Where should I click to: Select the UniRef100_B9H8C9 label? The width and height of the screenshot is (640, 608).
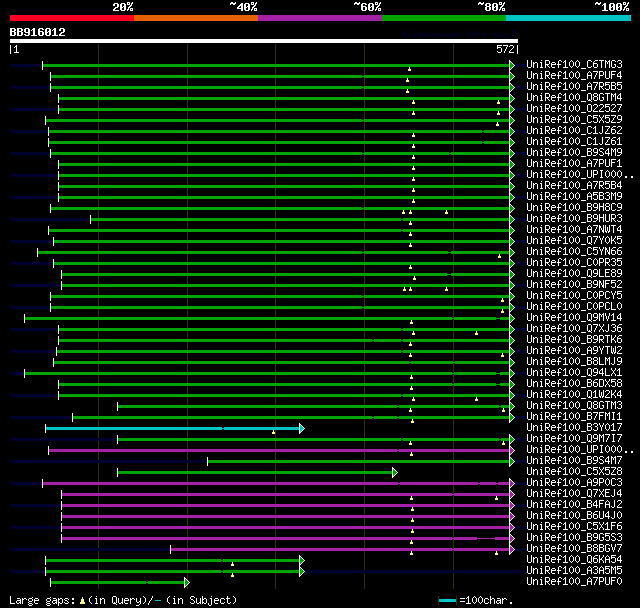pos(574,208)
